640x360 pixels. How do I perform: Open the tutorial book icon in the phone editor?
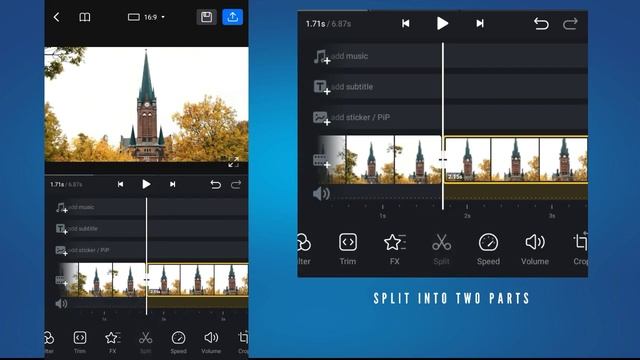tap(84, 17)
